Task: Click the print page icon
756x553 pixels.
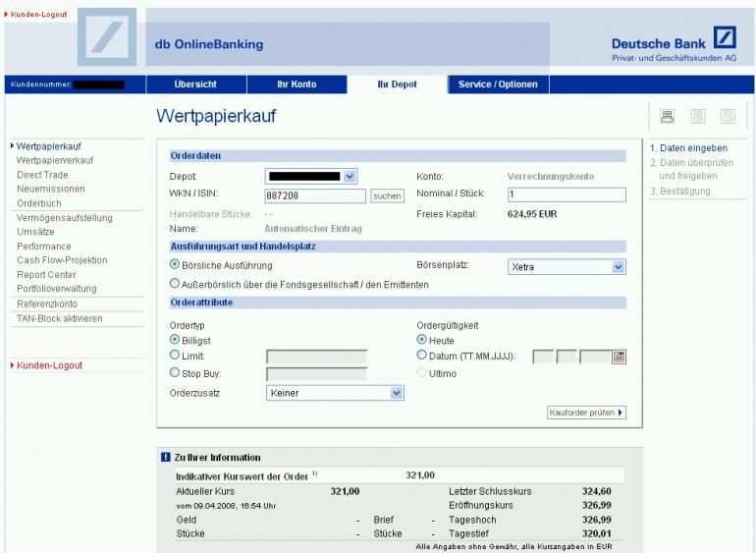Action: tap(668, 116)
